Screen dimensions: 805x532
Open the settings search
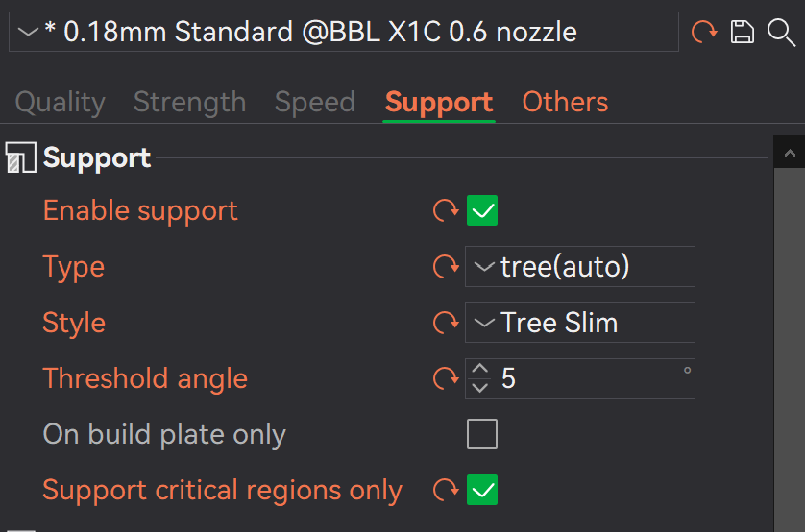pos(781,33)
